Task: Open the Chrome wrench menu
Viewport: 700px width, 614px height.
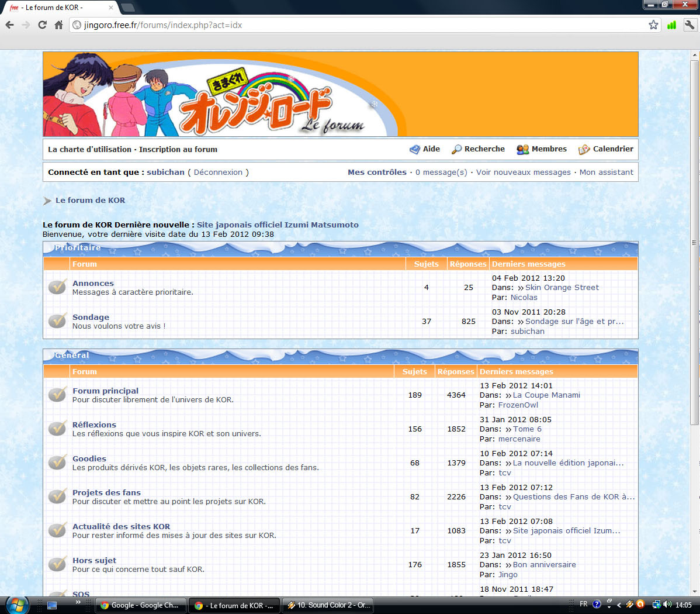Action: [x=689, y=25]
